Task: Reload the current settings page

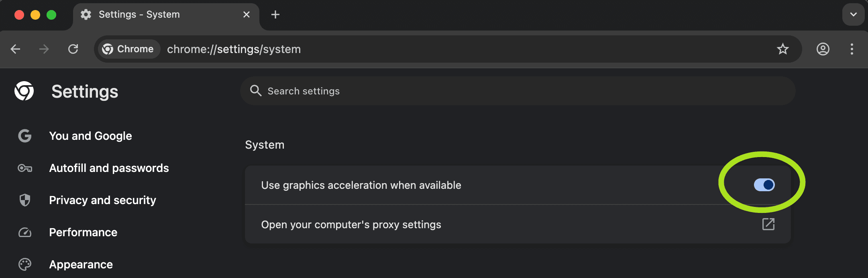Action: [73, 49]
